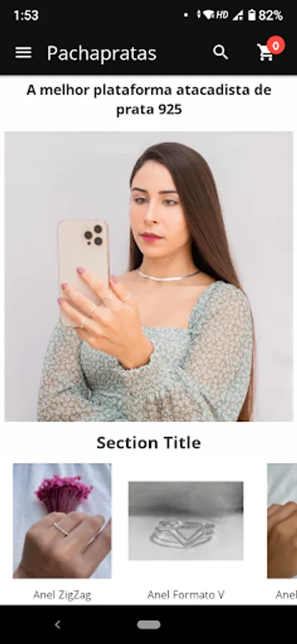This screenshot has height=644, width=297.
Task: Tap the Android back arrow
Action: [57, 625]
